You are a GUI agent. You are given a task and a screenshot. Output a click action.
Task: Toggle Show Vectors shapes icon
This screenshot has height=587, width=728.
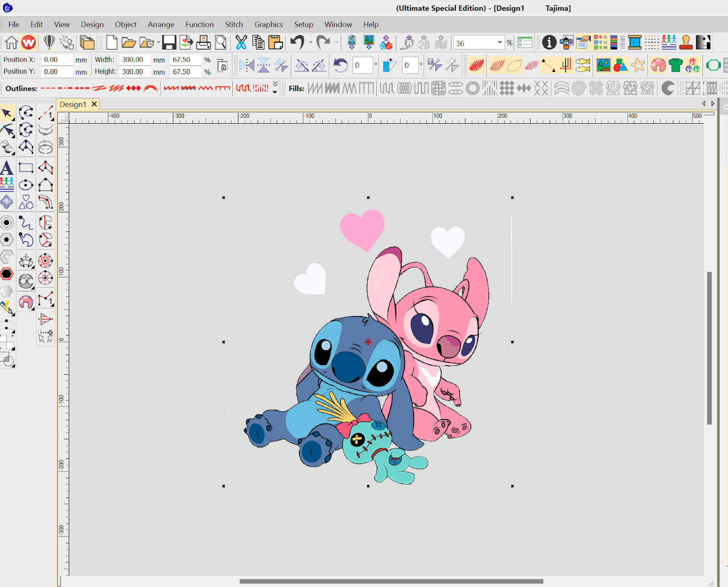621,65
